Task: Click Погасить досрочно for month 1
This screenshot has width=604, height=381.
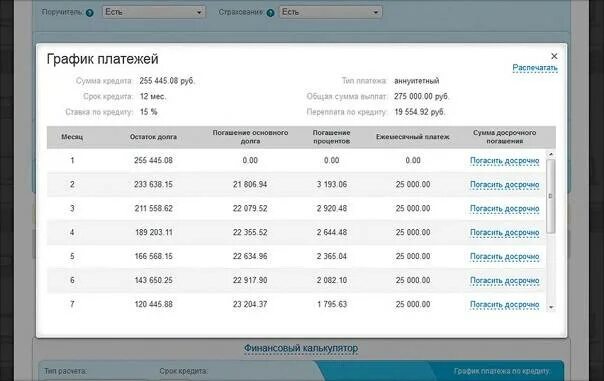Action: point(504,161)
